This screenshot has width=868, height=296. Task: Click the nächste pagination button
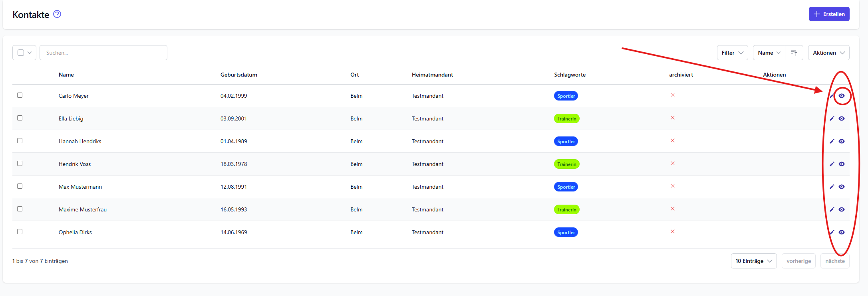(835, 261)
